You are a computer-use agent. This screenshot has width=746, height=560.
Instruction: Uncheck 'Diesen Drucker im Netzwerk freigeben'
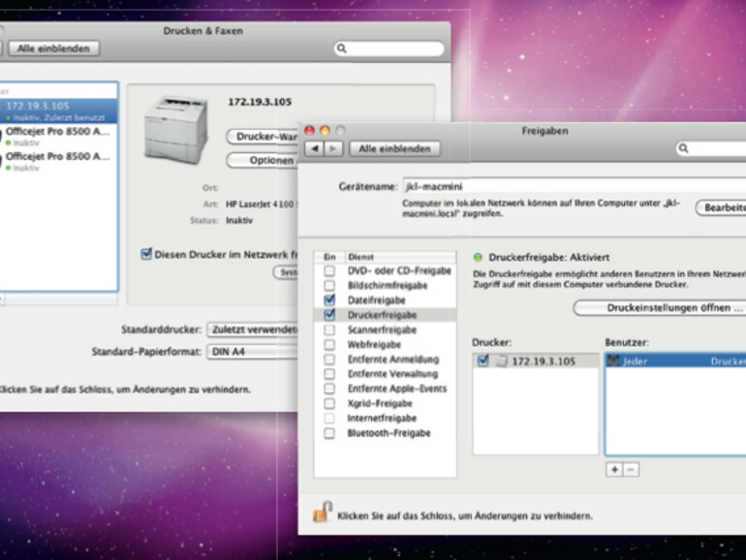(146, 254)
